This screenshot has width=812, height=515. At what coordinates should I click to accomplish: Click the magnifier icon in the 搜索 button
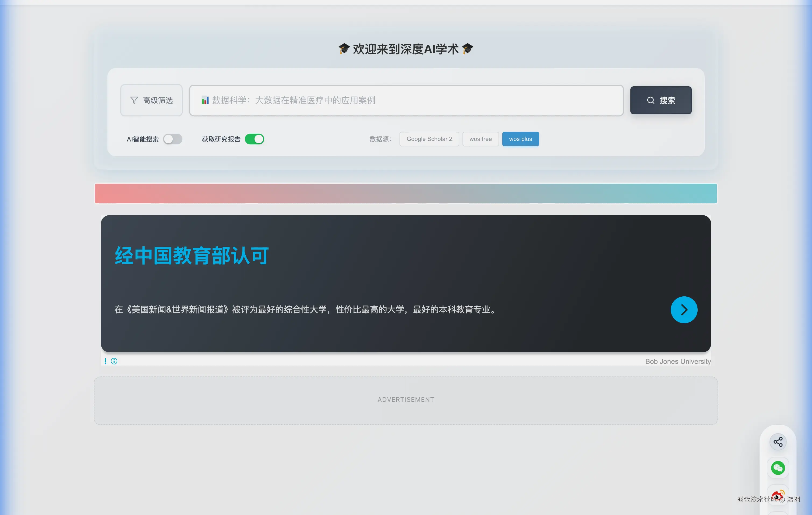pos(651,100)
